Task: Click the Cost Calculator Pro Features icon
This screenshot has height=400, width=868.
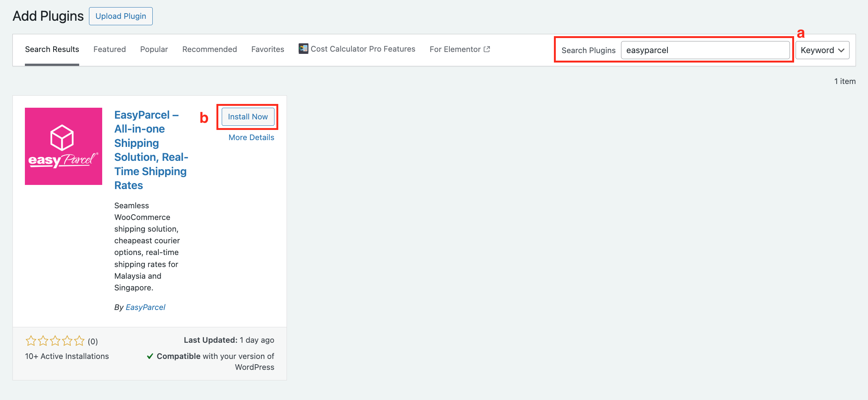Action: click(303, 49)
